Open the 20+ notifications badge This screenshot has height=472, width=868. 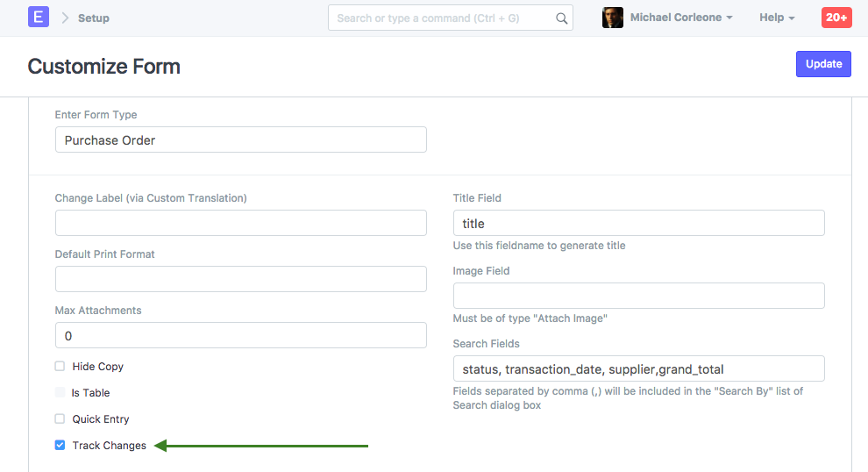[836, 18]
